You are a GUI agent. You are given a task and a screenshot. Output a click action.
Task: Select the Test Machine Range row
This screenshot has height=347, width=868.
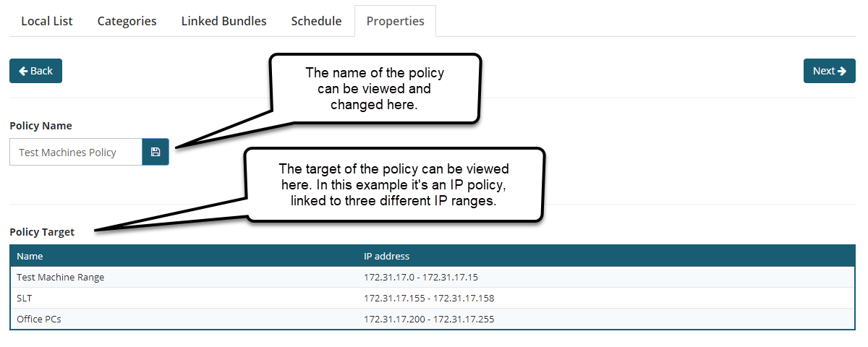433,277
